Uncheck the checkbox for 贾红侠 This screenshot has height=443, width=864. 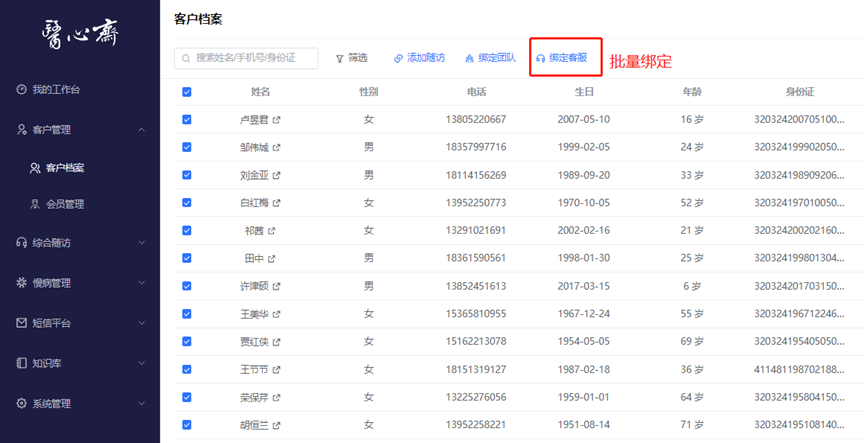[x=187, y=342]
